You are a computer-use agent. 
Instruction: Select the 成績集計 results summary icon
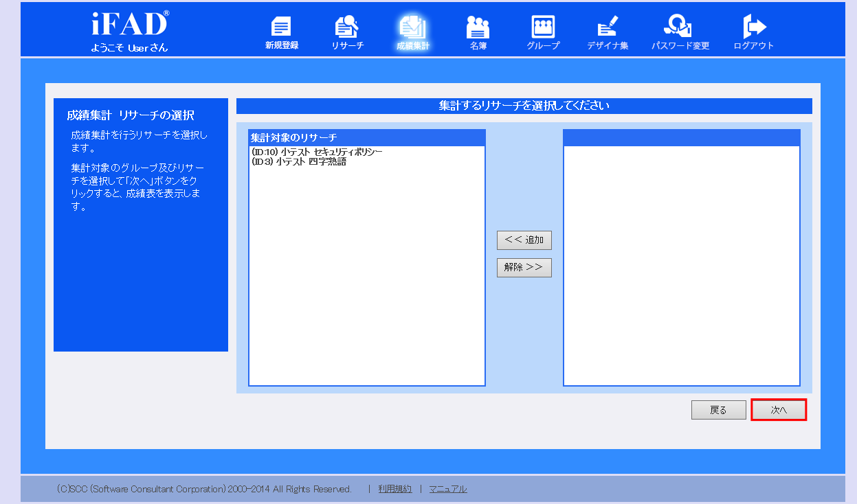[x=413, y=33]
